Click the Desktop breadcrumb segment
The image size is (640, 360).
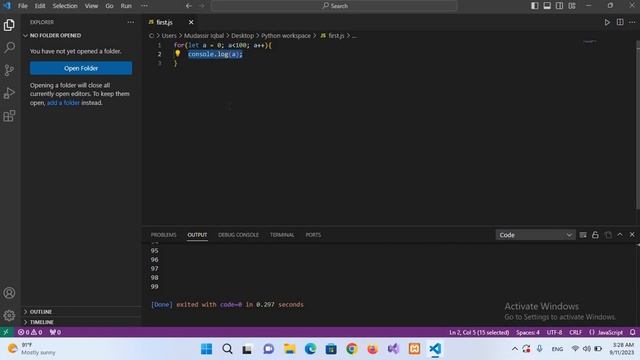(x=242, y=36)
